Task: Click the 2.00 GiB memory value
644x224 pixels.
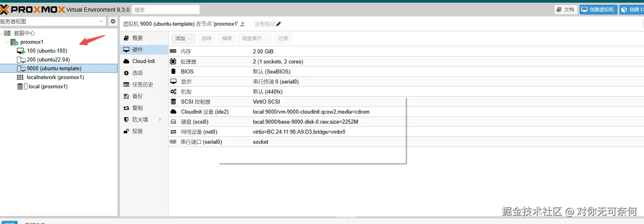Action: [263, 51]
